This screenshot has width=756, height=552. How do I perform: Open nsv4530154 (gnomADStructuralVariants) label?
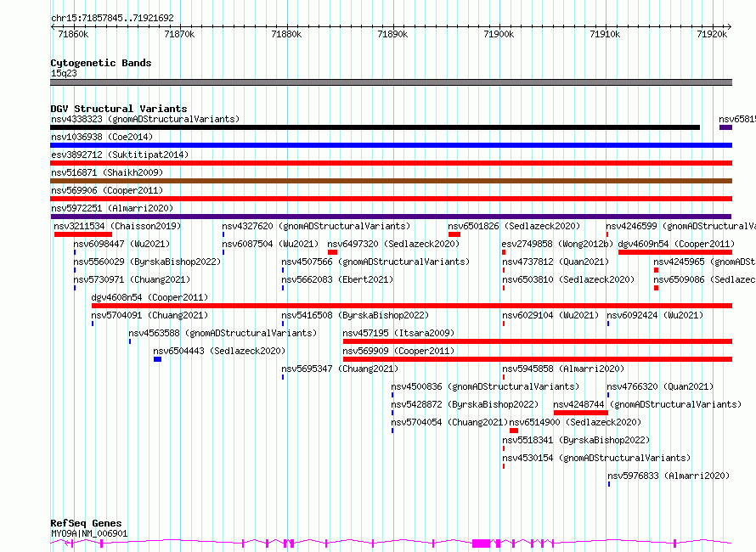coord(596,458)
